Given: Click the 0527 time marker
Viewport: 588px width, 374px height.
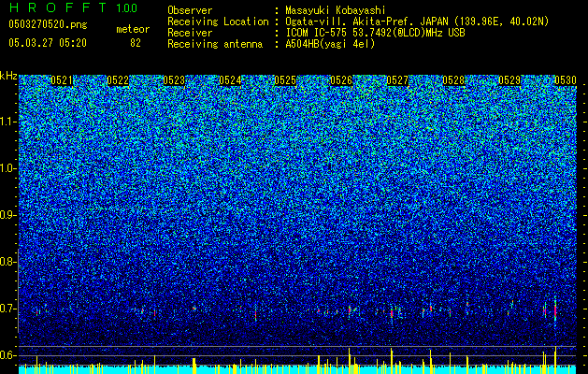Looking at the screenshot, I should (x=397, y=80).
